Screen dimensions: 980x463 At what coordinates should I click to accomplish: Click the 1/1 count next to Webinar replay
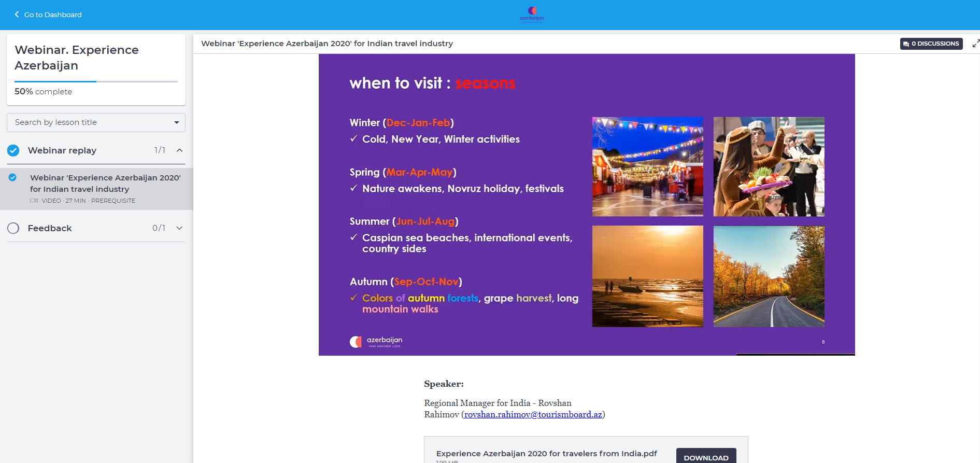(160, 150)
